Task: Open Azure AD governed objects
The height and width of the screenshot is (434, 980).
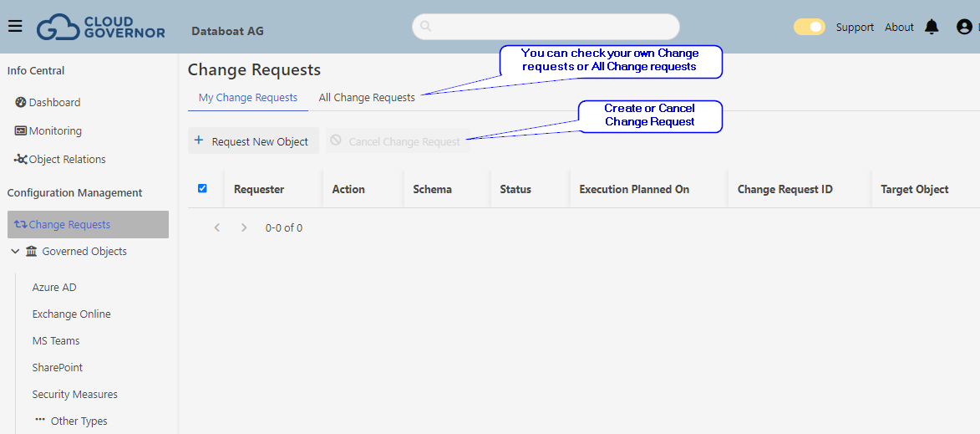Action: point(54,287)
